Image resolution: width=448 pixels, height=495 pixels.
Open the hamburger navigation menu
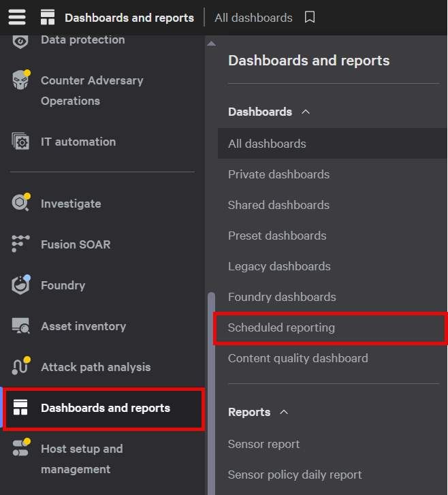click(17, 17)
